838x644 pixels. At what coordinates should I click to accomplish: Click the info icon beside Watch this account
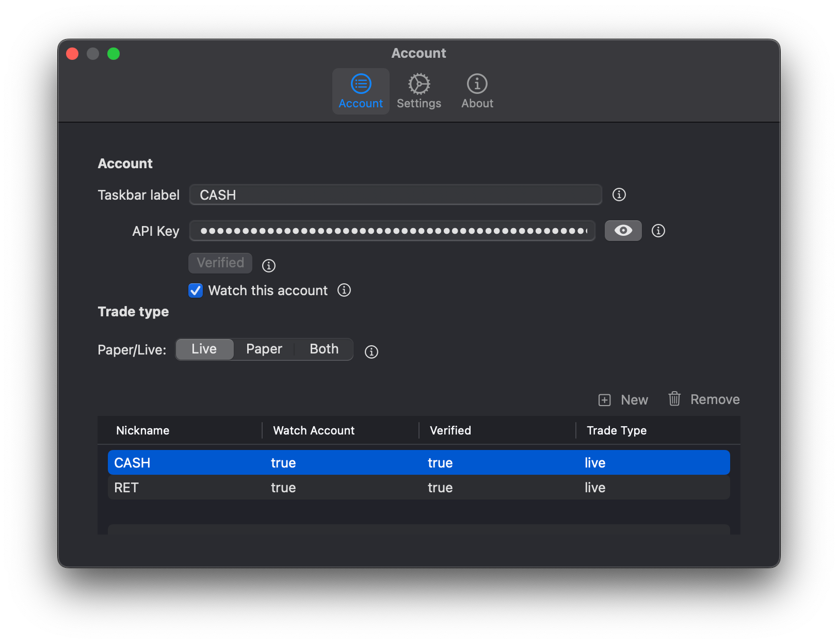click(344, 290)
